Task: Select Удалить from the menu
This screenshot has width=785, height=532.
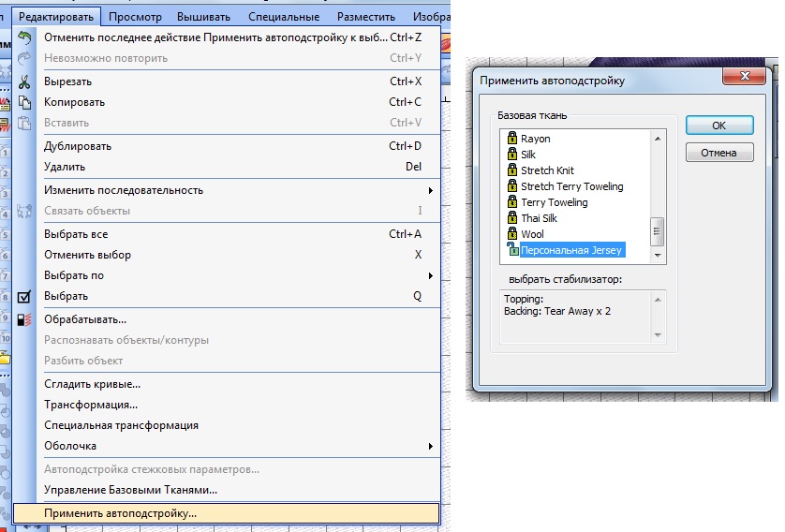Action: coord(227,167)
